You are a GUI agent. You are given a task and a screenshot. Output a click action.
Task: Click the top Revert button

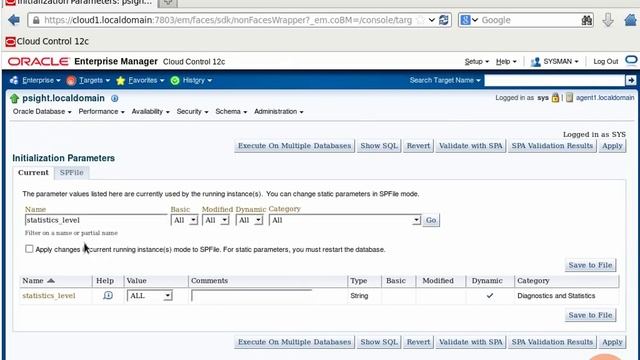pyautogui.click(x=418, y=146)
